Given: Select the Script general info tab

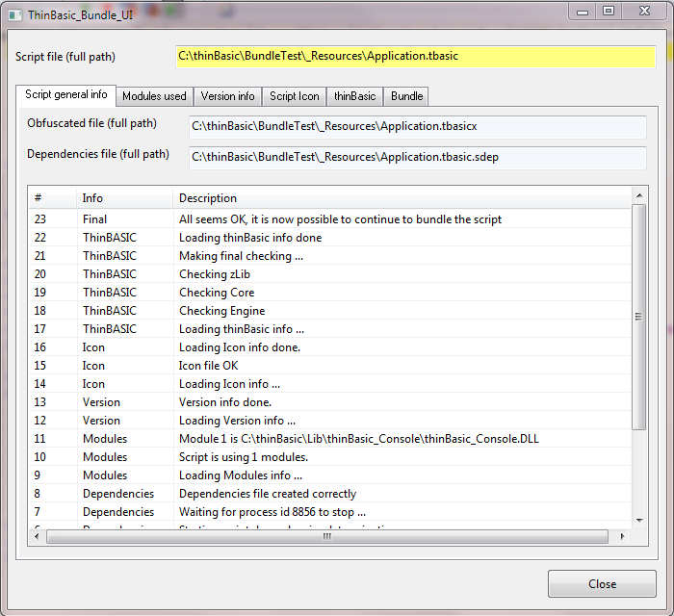Looking at the screenshot, I should pyautogui.click(x=66, y=95).
